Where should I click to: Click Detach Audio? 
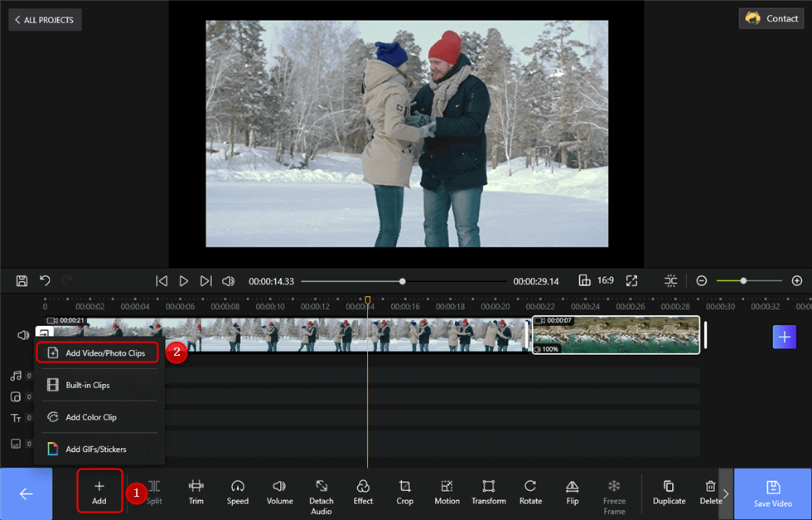point(321,497)
